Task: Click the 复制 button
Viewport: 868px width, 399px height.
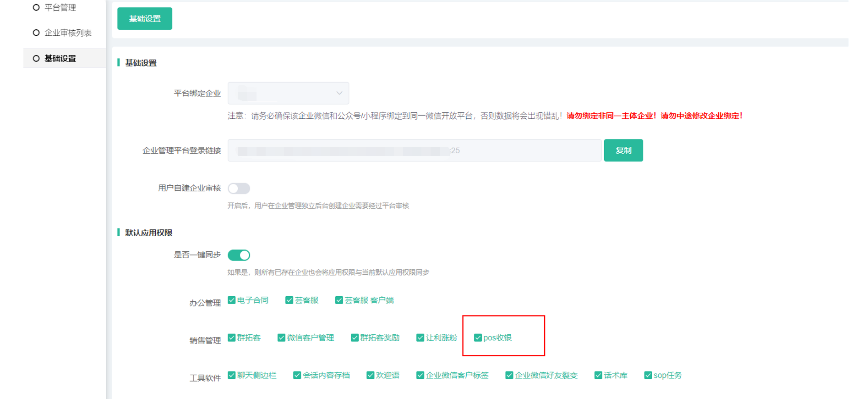Action: tap(623, 150)
